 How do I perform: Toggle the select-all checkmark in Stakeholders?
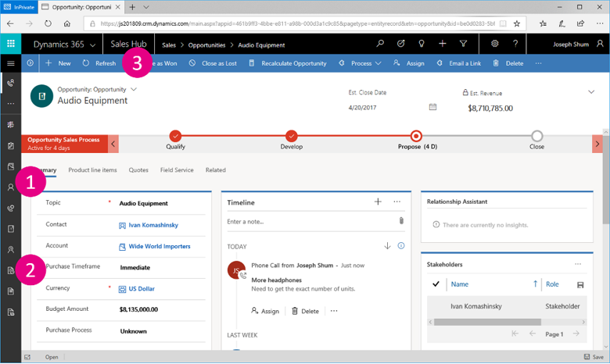coord(436,284)
